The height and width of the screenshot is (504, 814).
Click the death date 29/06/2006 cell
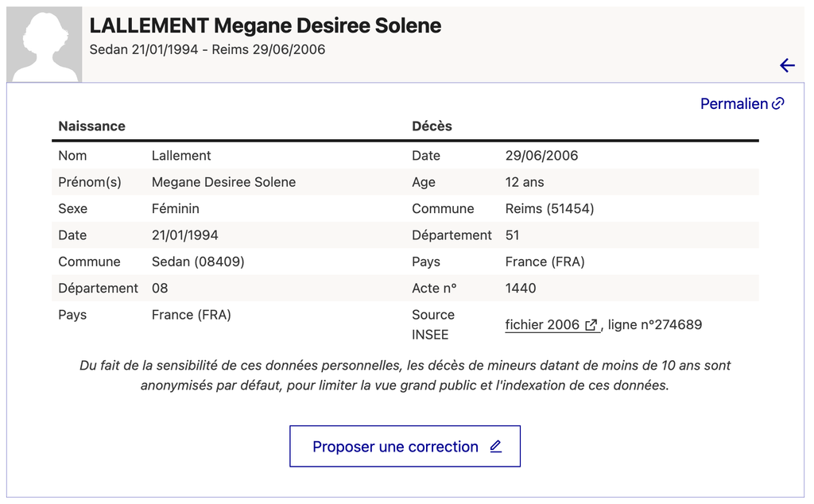click(x=541, y=156)
